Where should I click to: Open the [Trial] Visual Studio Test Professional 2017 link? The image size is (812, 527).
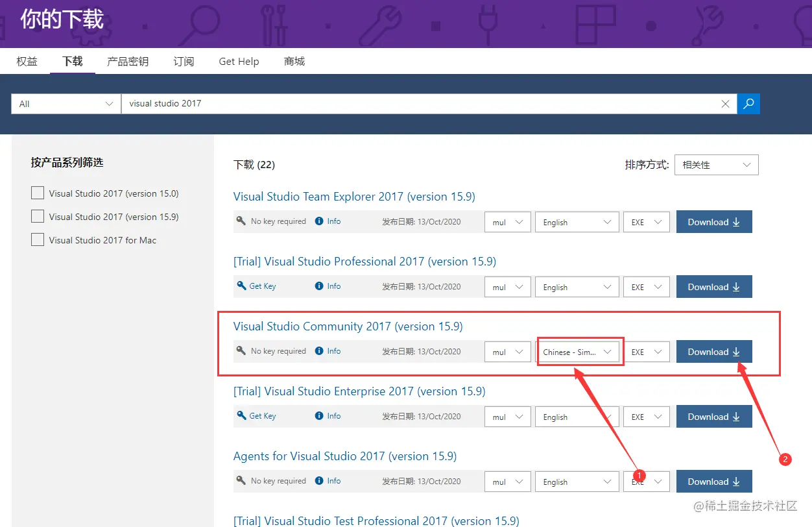click(376, 521)
